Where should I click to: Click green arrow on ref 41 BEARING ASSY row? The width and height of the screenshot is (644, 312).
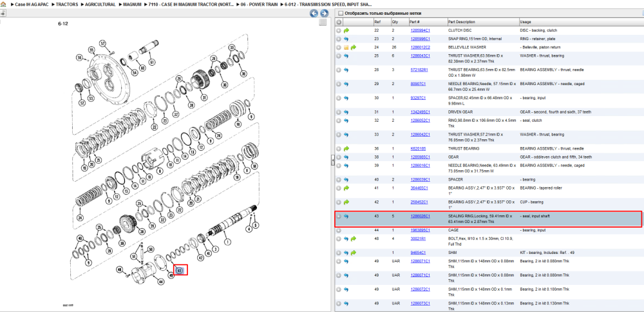click(346, 188)
